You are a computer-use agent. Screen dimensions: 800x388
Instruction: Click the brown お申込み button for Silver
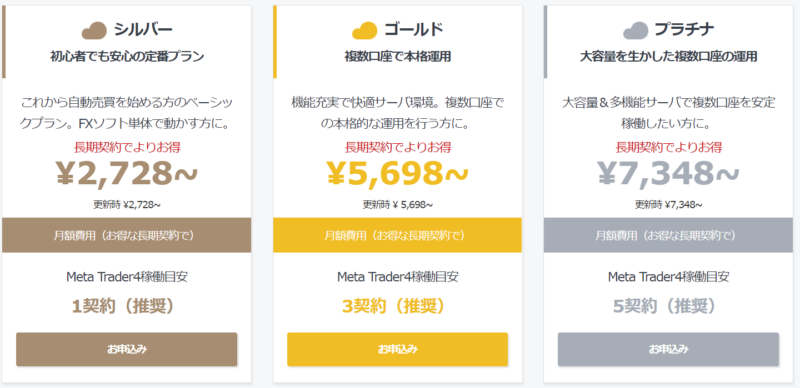coord(127,349)
